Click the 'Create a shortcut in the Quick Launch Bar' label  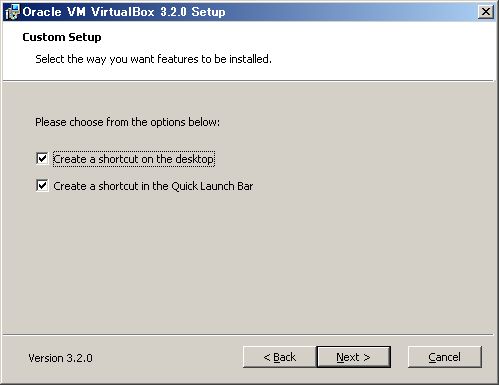pos(153,186)
